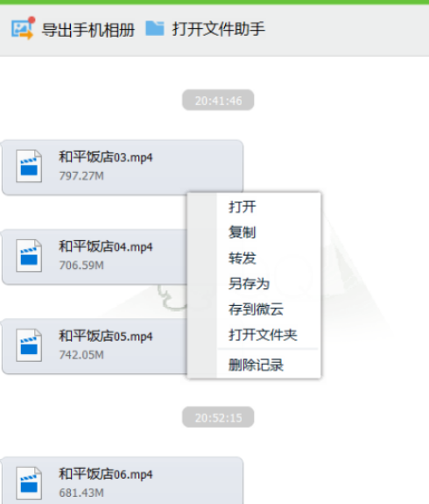Select the 和平饭店05.mp4 file name

point(106,336)
